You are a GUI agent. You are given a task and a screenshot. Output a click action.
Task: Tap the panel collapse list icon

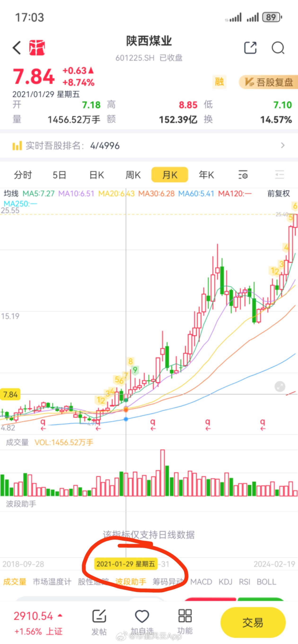click(280, 174)
